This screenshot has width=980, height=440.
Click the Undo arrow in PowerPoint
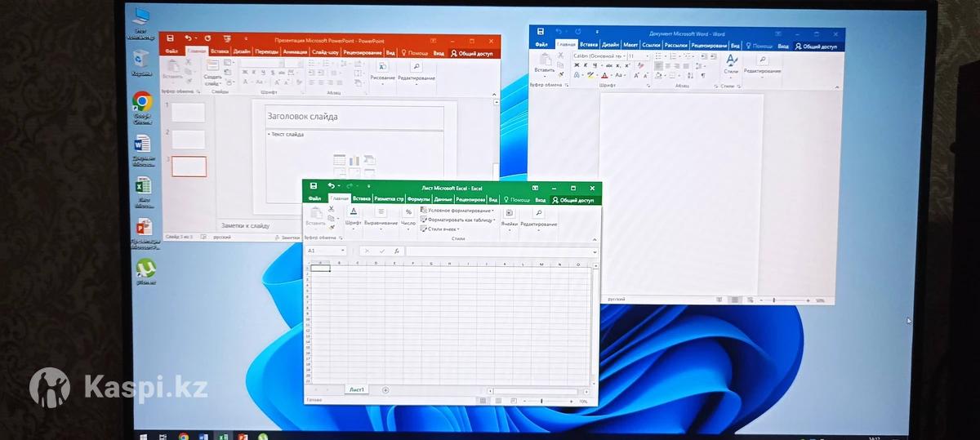(188, 38)
